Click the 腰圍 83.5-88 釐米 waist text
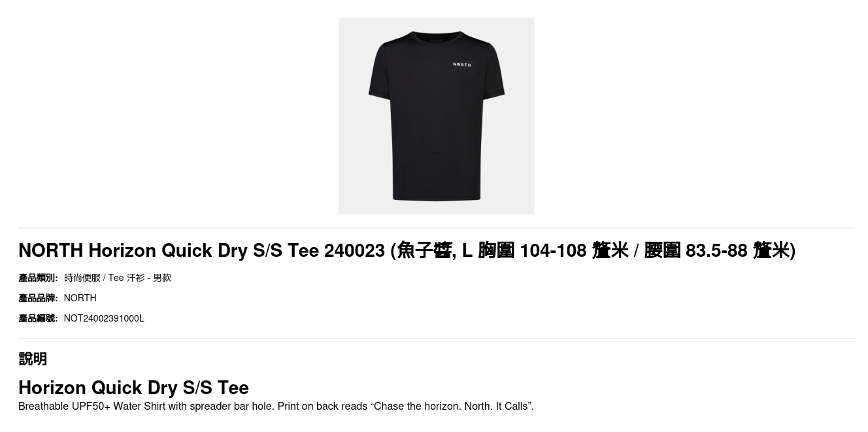The height and width of the screenshot is (432, 868). (x=717, y=250)
